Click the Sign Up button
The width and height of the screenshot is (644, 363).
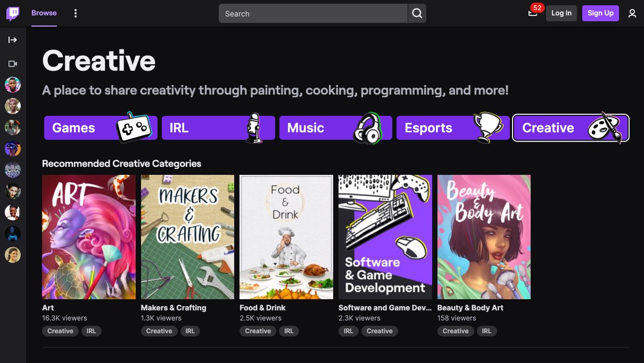click(x=600, y=13)
